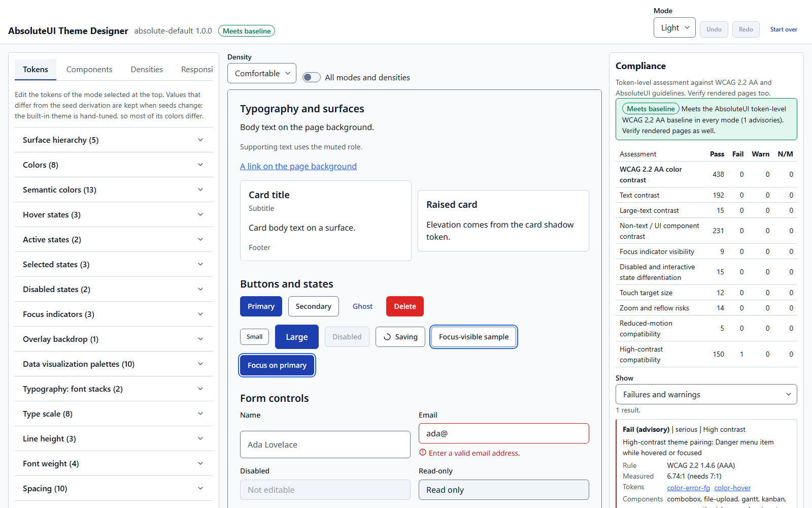
Task: Expand Overlay backdrop (1) group
Action: pyautogui.click(x=114, y=339)
